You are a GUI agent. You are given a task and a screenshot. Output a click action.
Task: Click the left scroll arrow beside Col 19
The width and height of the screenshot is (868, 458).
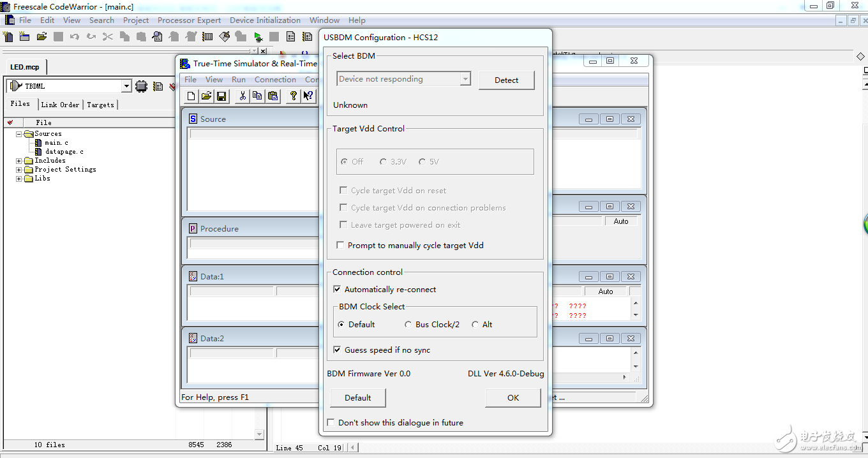coord(352,448)
